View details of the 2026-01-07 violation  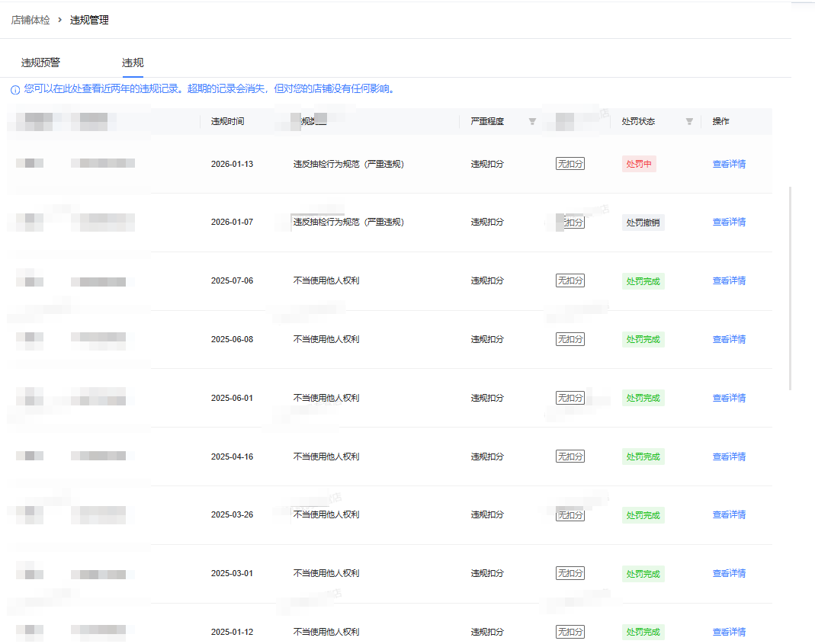point(729,223)
